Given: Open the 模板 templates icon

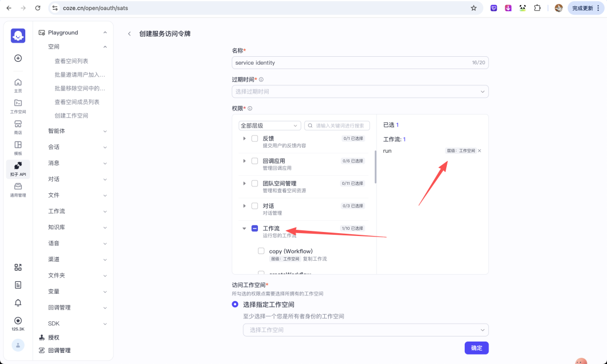Looking at the screenshot, I should (18, 148).
